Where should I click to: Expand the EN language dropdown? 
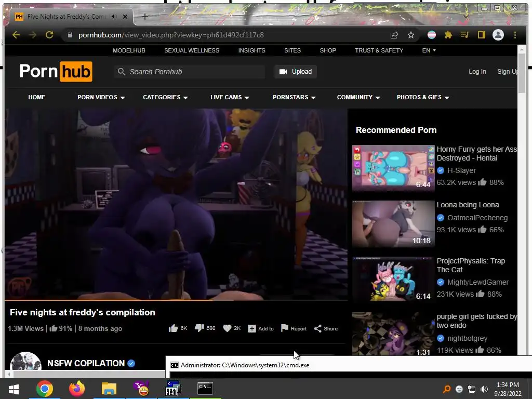tap(429, 50)
